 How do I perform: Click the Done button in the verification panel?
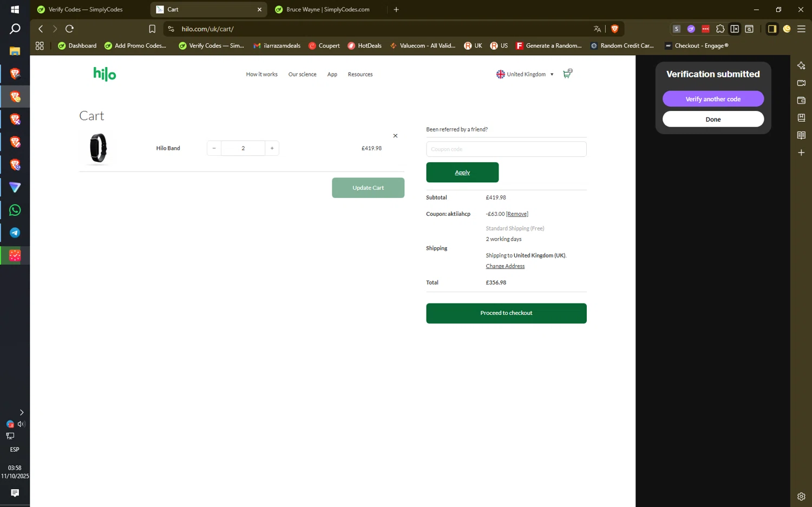713,119
